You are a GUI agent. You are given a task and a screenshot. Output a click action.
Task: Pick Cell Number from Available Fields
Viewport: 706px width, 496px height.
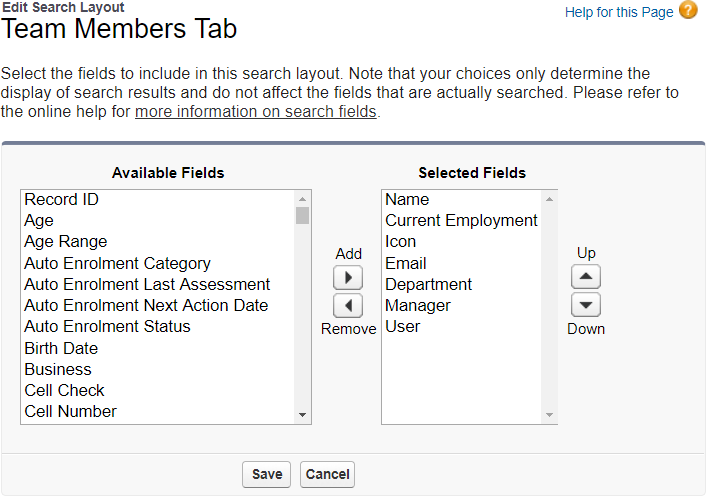click(x=70, y=412)
